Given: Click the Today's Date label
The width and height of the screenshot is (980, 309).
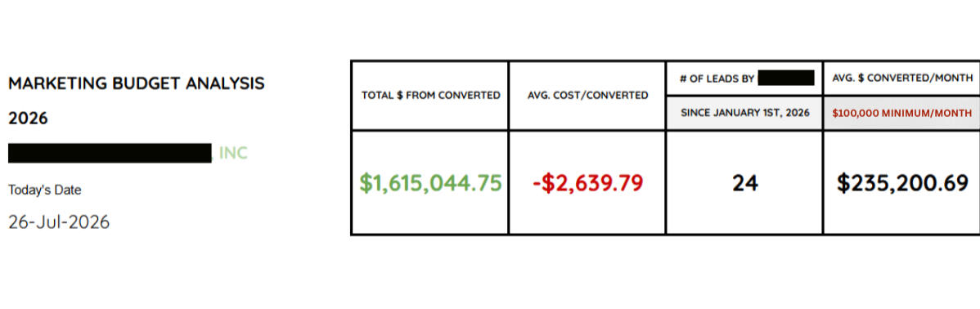Looking at the screenshot, I should (x=44, y=190).
